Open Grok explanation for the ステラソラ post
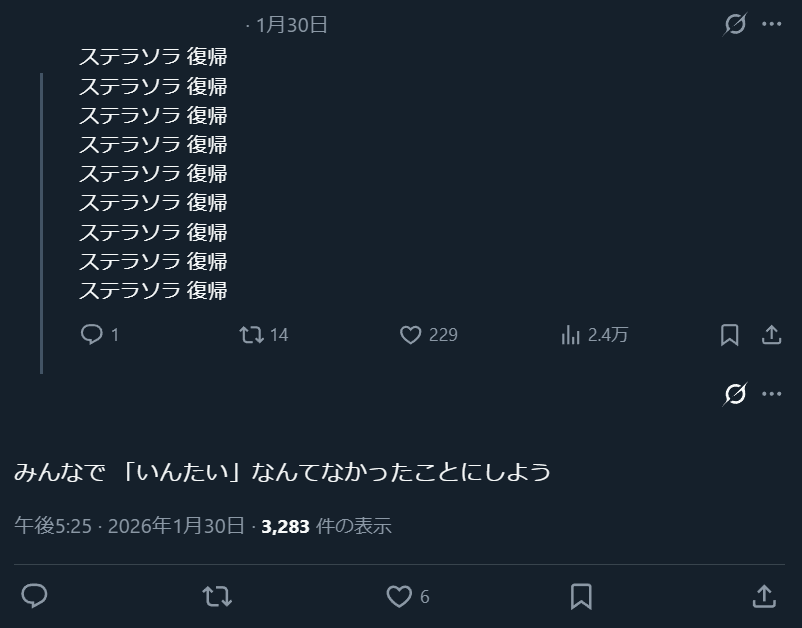The height and width of the screenshot is (628, 802). (x=735, y=24)
